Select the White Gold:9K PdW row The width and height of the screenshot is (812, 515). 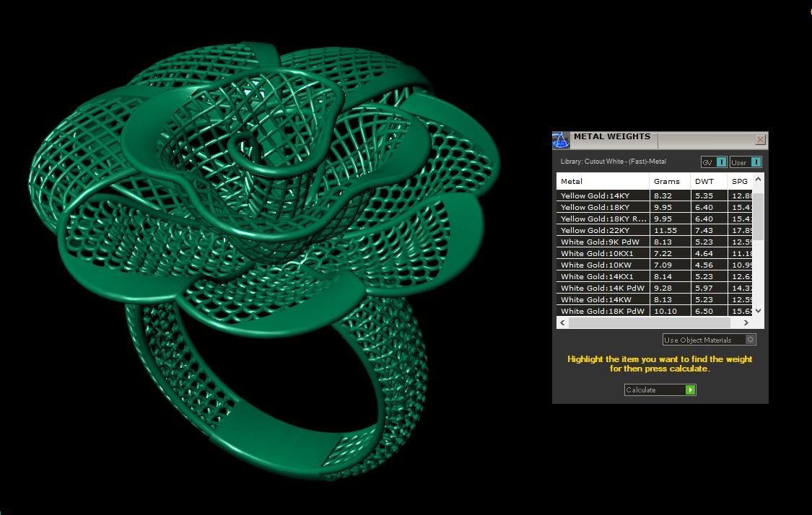[655, 242]
